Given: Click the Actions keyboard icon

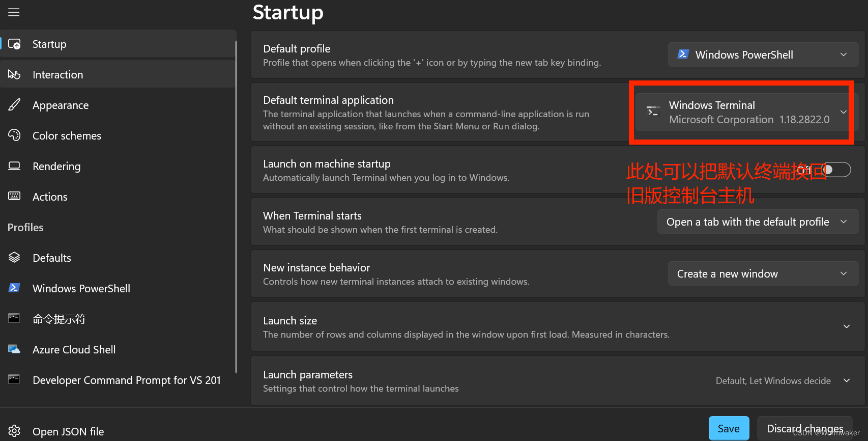Looking at the screenshot, I should pyautogui.click(x=14, y=196).
